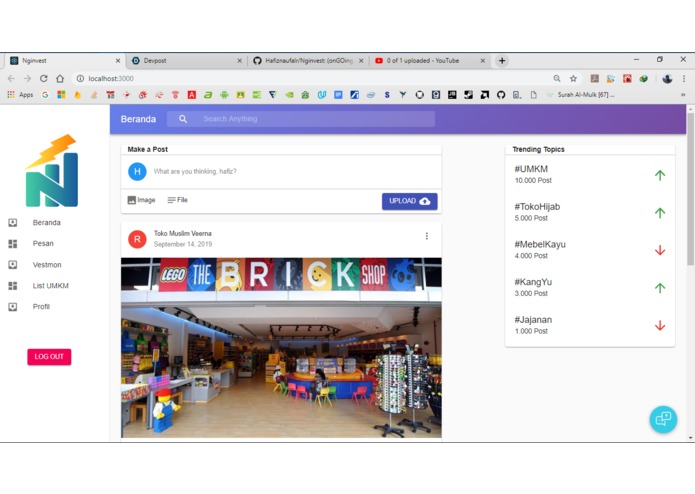Select the #TokoHijab trending topic
695x494 pixels.
coord(537,206)
